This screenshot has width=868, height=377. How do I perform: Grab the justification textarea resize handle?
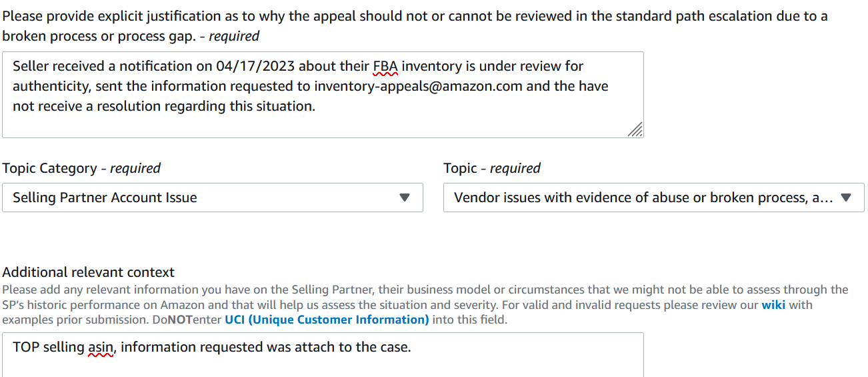coord(635,129)
